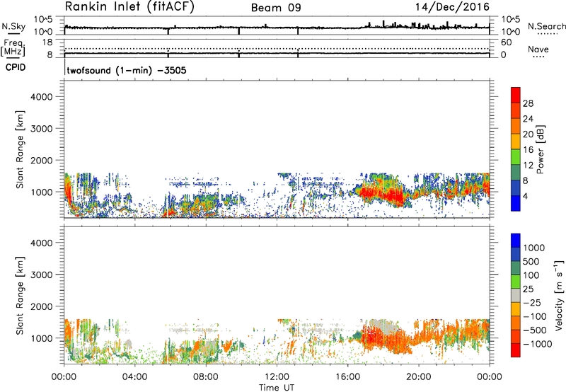The width and height of the screenshot is (566, 392).
Task: Click the strong red power patch near 18:00
Action: (x=384, y=195)
